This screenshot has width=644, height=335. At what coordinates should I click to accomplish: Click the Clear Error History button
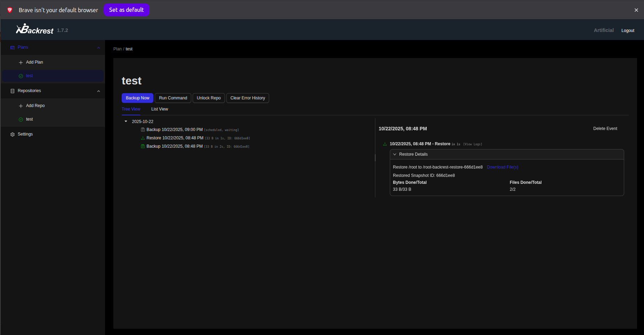(x=248, y=98)
